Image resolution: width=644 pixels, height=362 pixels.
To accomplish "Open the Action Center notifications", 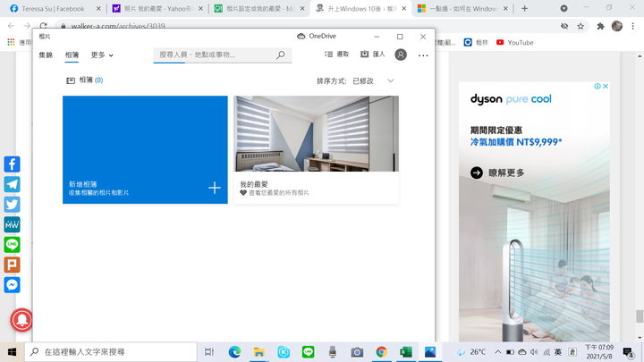I will [628, 352].
